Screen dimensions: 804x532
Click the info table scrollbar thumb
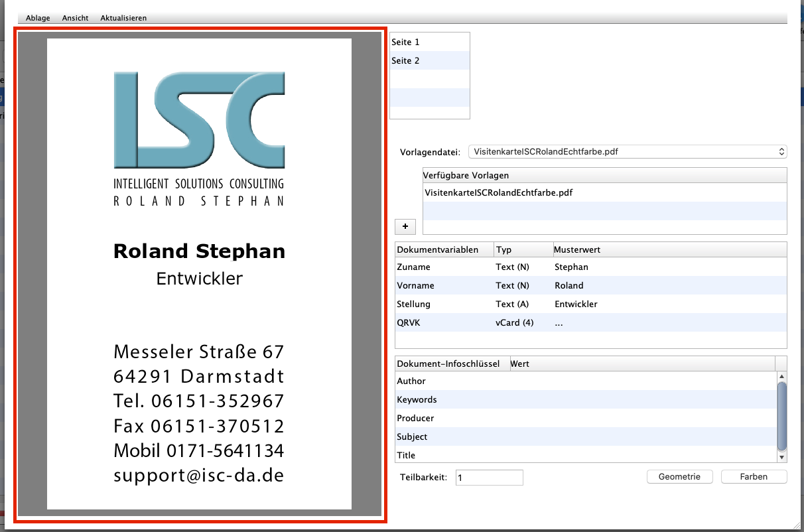[782, 415]
